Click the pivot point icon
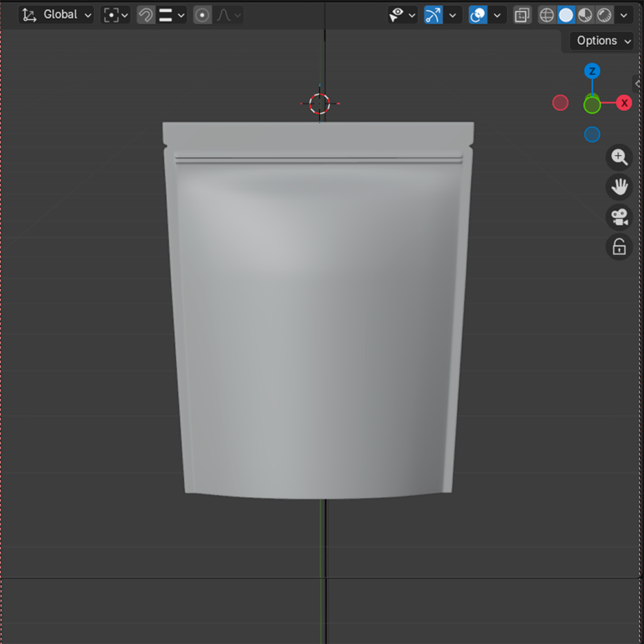Image resolution: width=644 pixels, height=644 pixels. click(111, 15)
